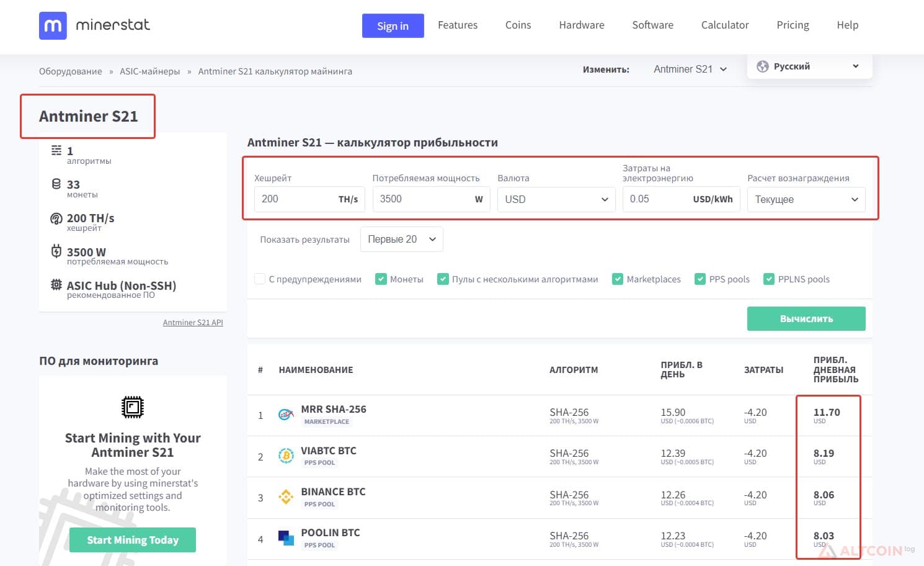Click the Start Mining Today button

tap(133, 540)
